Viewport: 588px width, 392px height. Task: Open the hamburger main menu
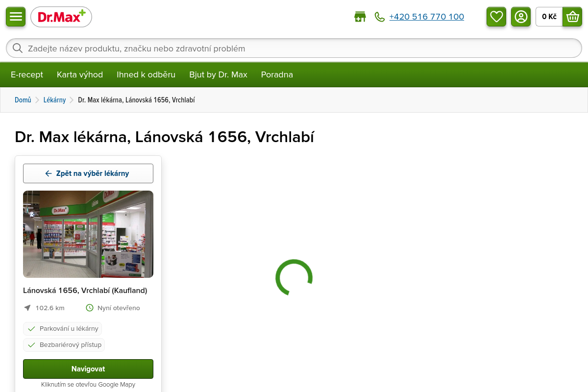point(16,17)
